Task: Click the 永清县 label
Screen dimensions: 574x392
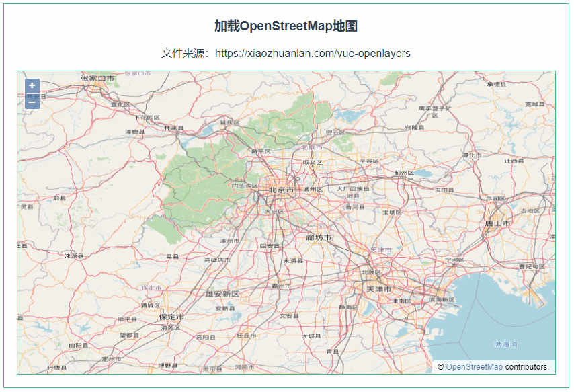Action: click(x=293, y=260)
